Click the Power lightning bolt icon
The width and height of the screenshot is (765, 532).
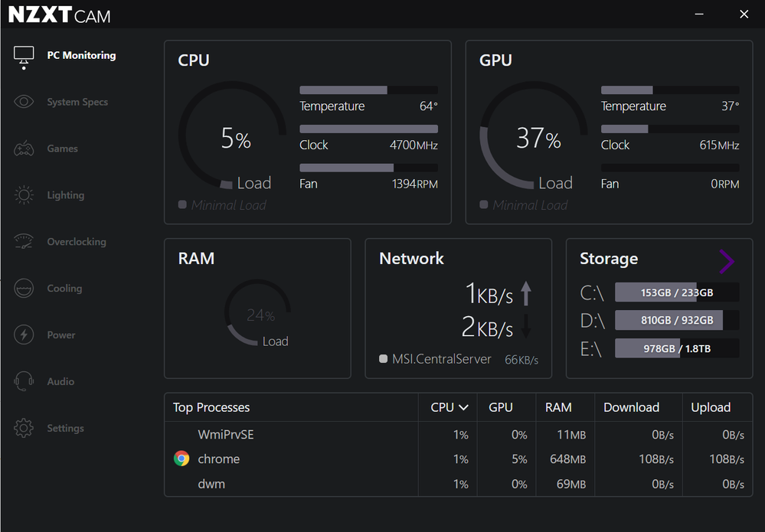[x=24, y=335]
